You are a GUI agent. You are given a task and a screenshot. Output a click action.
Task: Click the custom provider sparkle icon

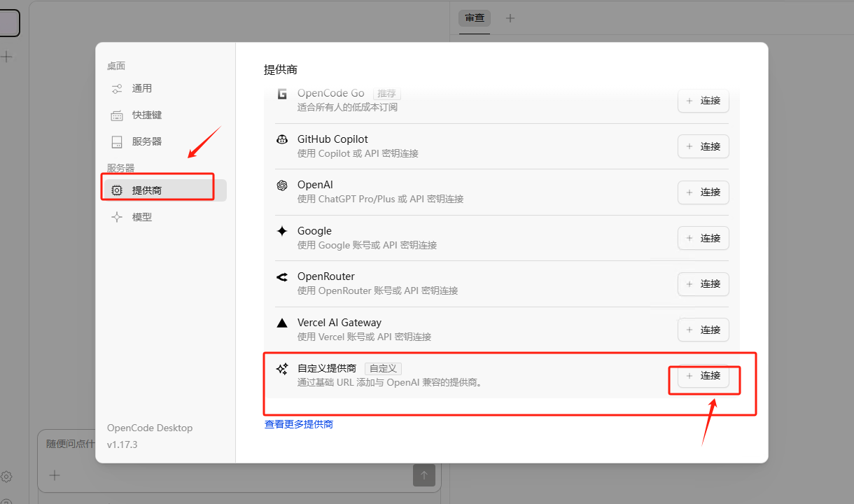(282, 369)
